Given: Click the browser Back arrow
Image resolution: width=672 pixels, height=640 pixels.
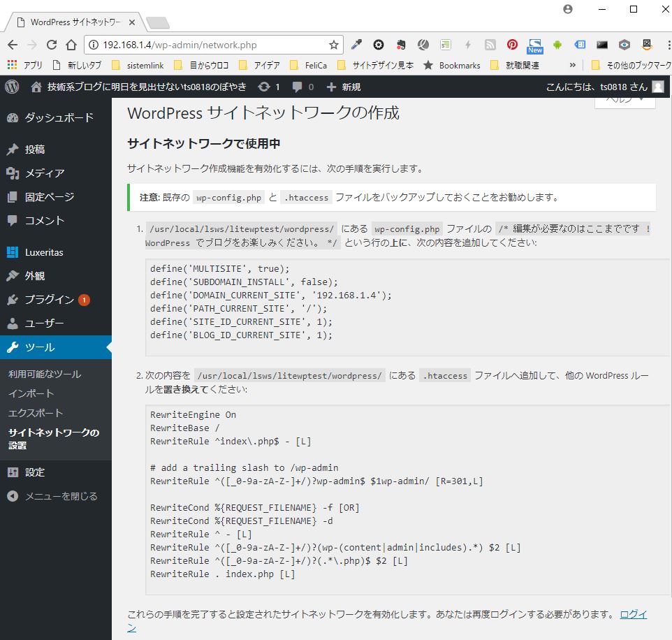Looking at the screenshot, I should (x=13, y=45).
